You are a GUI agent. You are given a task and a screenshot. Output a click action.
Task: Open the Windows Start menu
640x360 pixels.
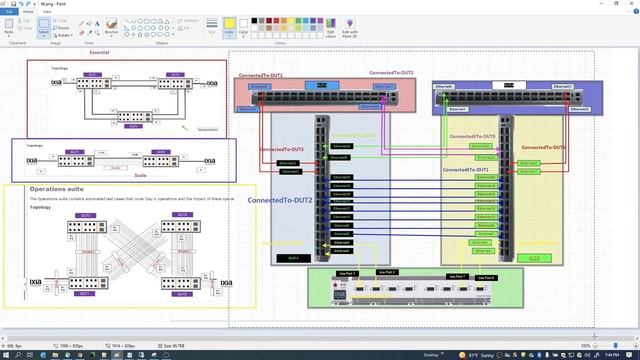coord(7,355)
